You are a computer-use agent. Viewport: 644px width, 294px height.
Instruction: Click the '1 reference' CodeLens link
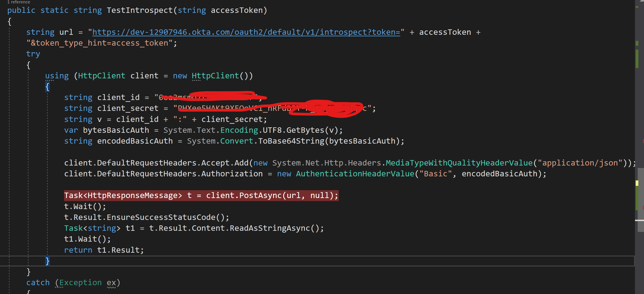point(19,2)
